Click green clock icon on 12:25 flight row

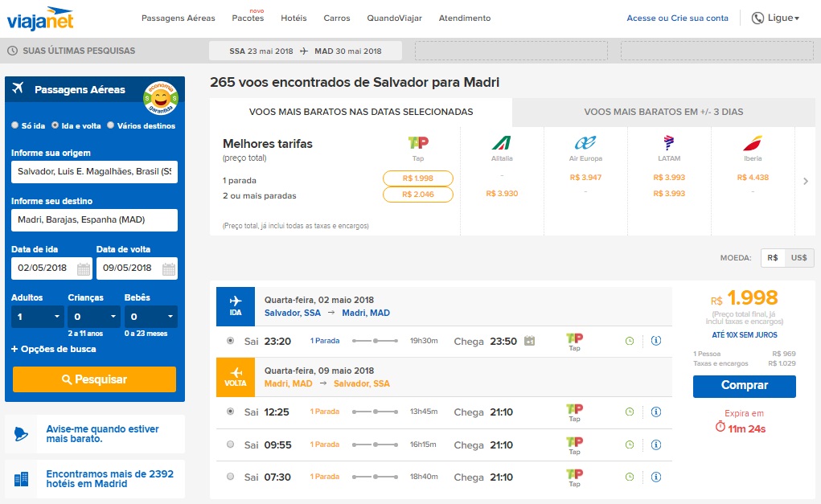coord(630,412)
